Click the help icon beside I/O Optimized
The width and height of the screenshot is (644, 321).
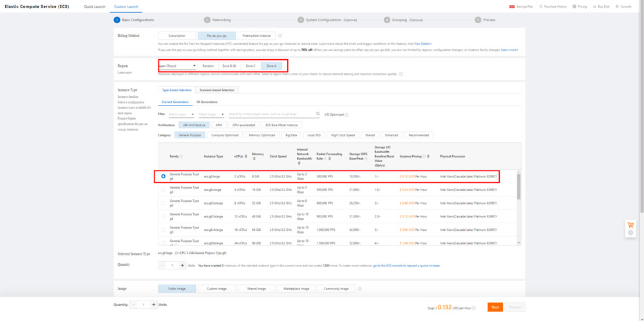point(346,115)
